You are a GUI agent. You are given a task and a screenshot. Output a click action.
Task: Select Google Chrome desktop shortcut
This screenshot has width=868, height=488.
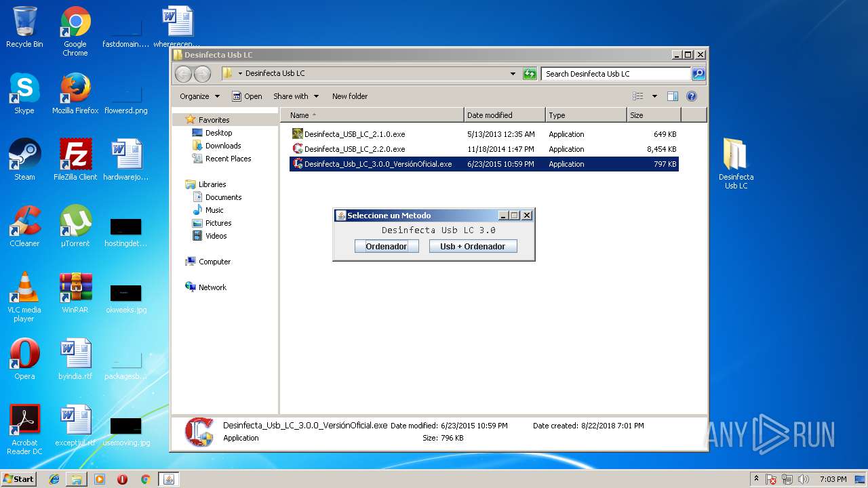[75, 31]
